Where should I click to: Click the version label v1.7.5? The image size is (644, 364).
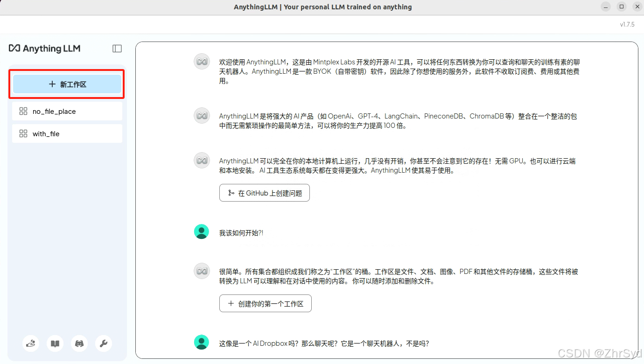point(627,24)
